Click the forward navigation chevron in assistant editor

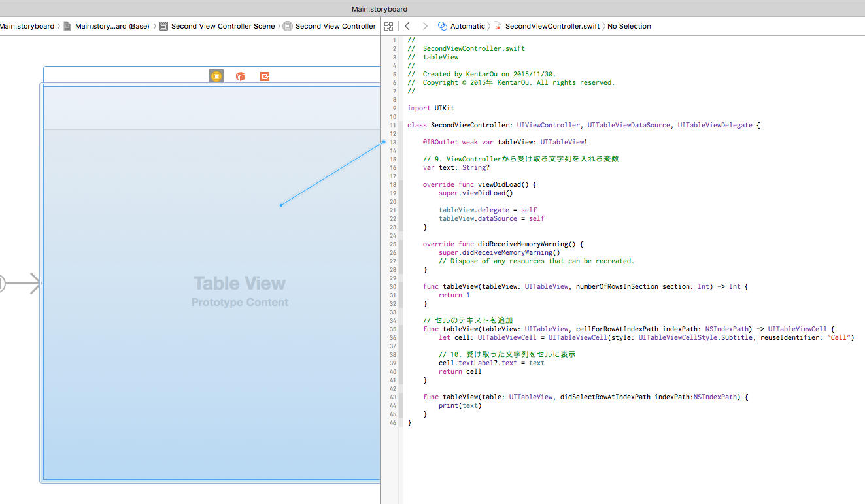(x=424, y=25)
